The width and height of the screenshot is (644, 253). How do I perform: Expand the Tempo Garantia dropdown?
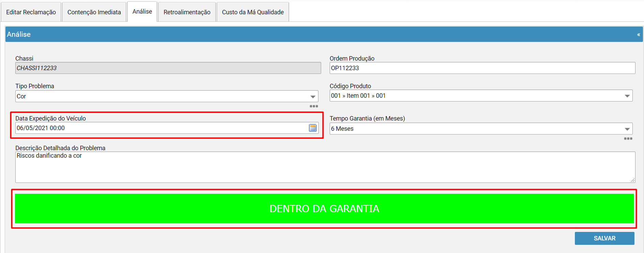pyautogui.click(x=627, y=129)
